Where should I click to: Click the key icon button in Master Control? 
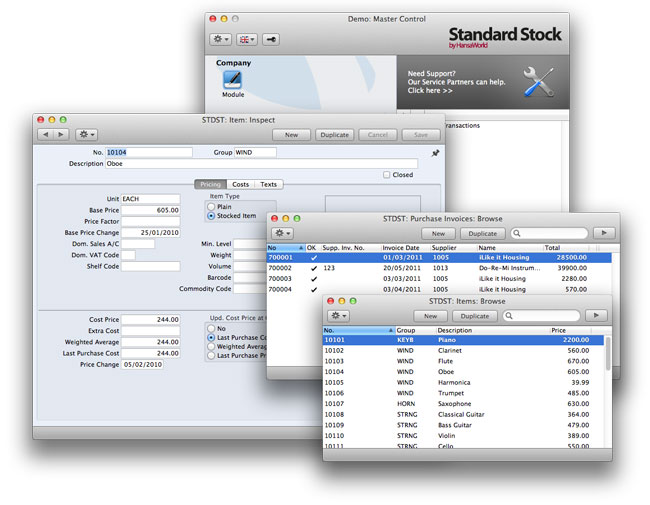tap(271, 39)
